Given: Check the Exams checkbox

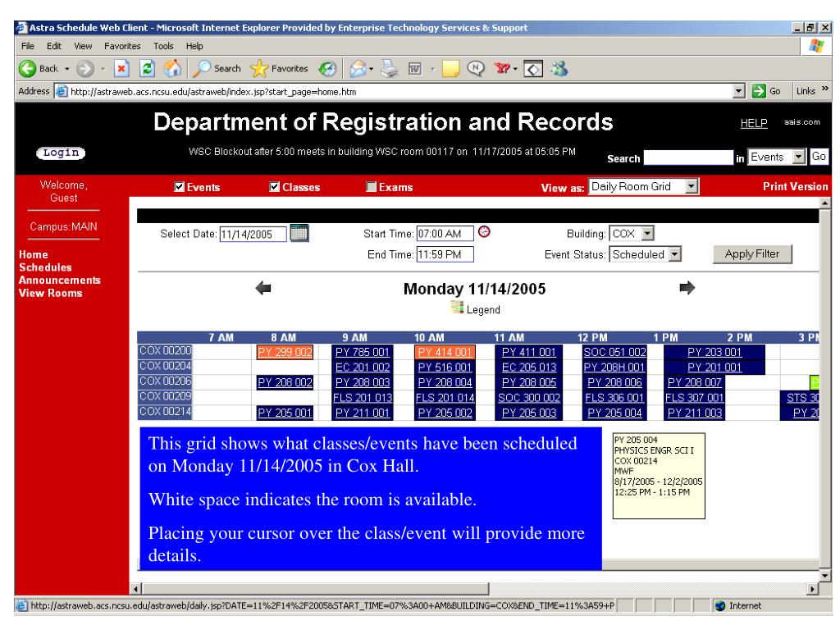Looking at the screenshot, I should [x=372, y=186].
